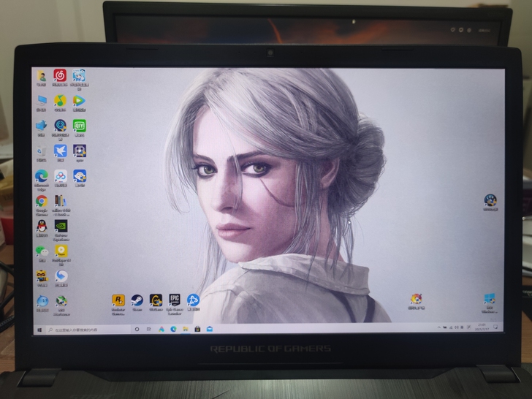
Task: Open Rockstar Games Launcher shortcut
Action: point(118,300)
